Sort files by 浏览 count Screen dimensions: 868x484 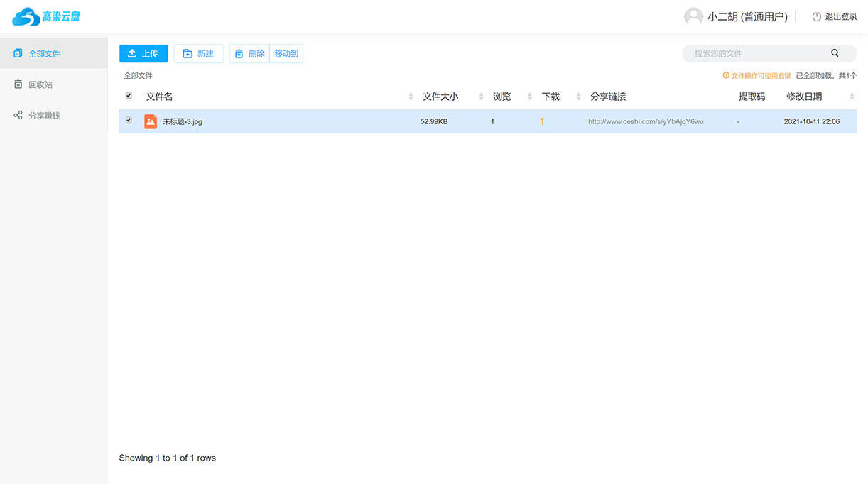click(x=504, y=96)
